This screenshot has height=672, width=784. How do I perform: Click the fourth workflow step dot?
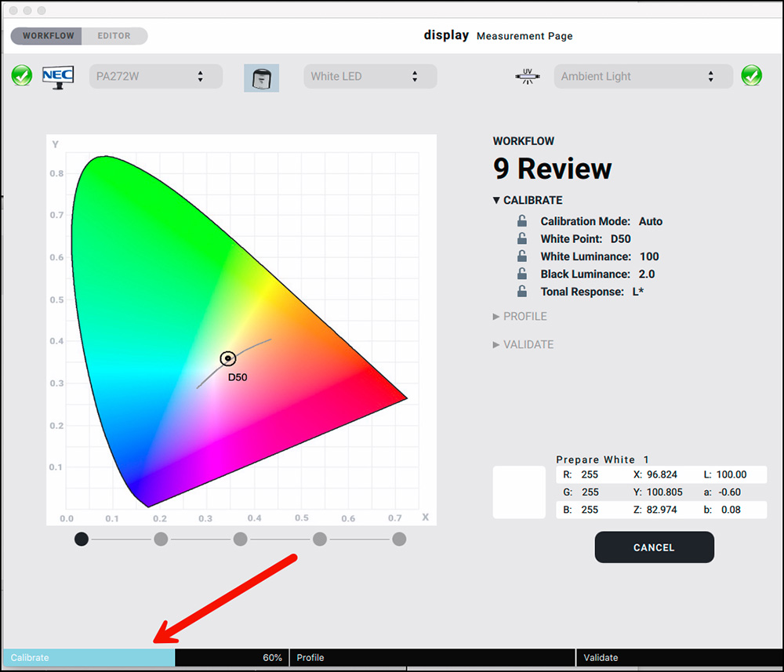[320, 539]
